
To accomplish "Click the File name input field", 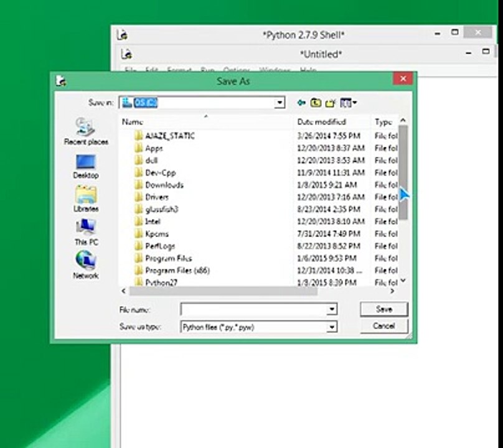I will point(254,309).
